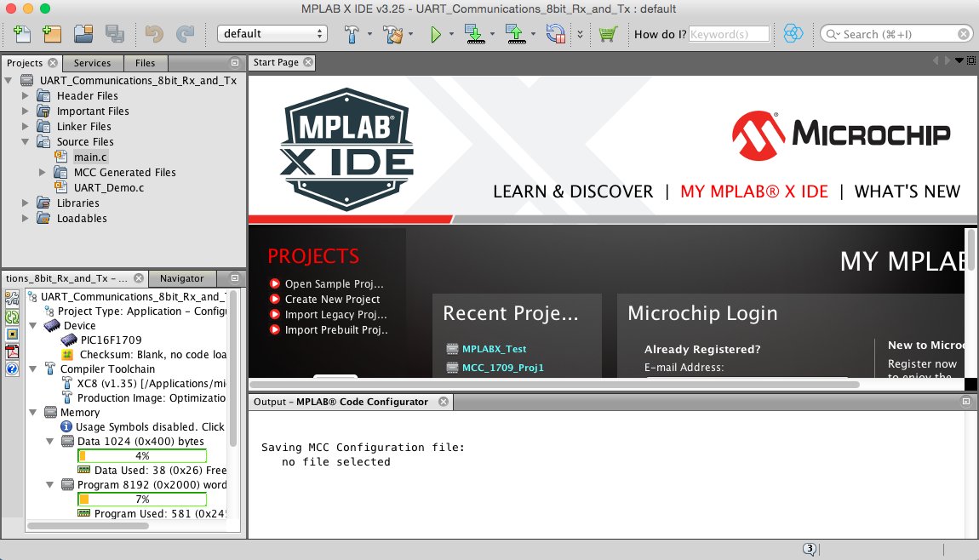
Task: Open a project using the Open Project icon
Action: click(x=83, y=33)
